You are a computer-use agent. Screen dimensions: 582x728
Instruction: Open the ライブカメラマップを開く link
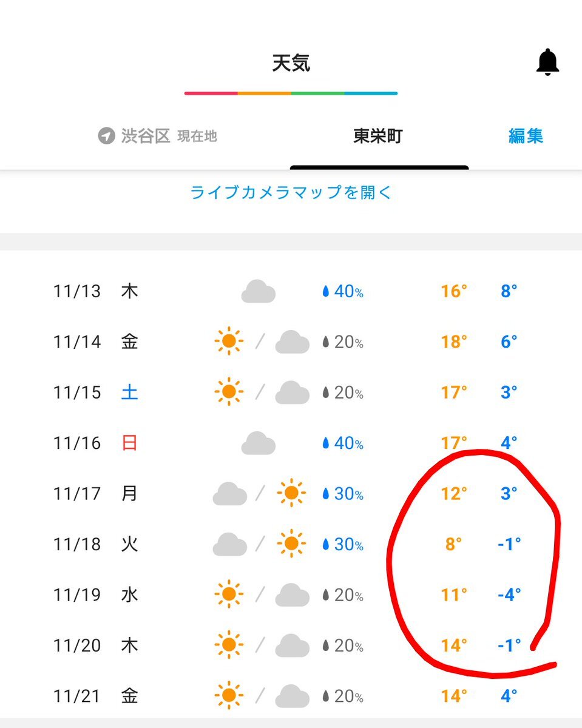tap(291, 193)
